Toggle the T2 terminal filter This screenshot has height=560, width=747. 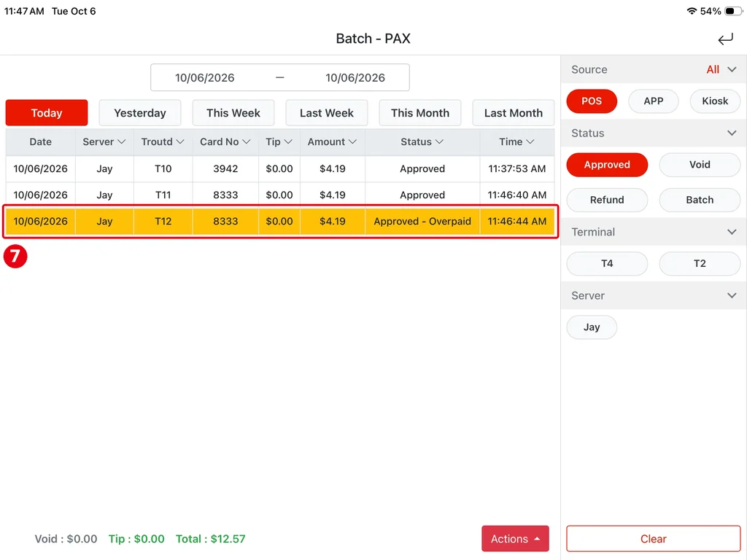tap(700, 264)
